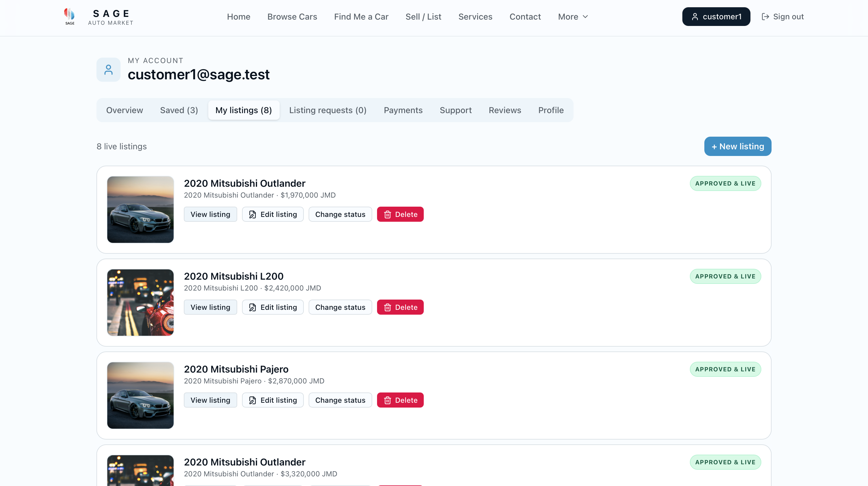Click edit icon on Mitsubishi L200 listing

(252, 307)
